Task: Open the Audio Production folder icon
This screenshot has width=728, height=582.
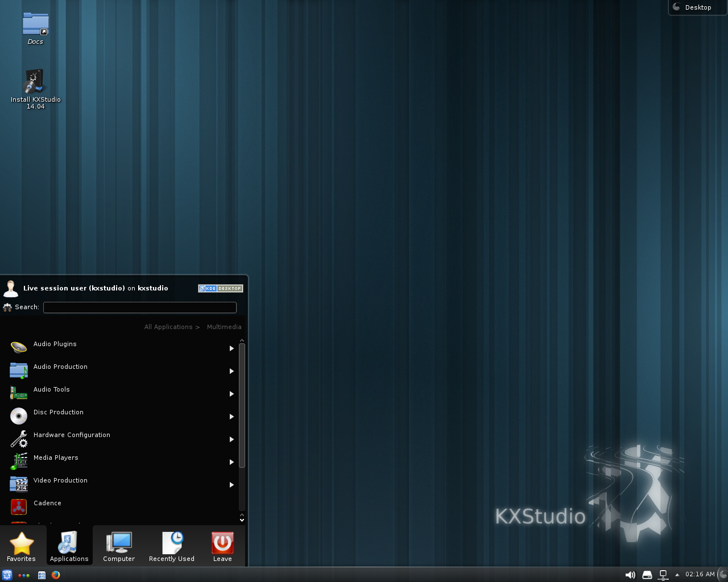Action: (x=18, y=370)
